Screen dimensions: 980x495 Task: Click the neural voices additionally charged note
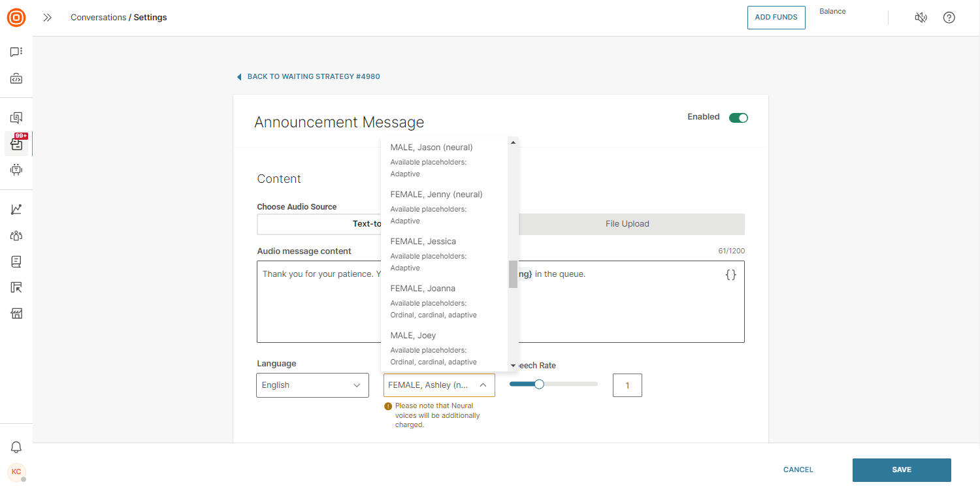coord(438,415)
